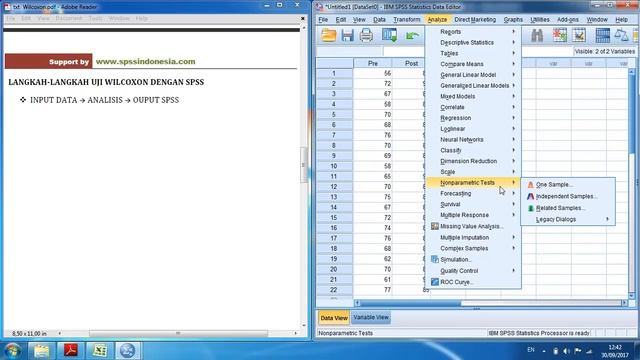Viewport: 640px width, 360px height.
Task: Click the volume speaker tray icon
Action: 566,351
